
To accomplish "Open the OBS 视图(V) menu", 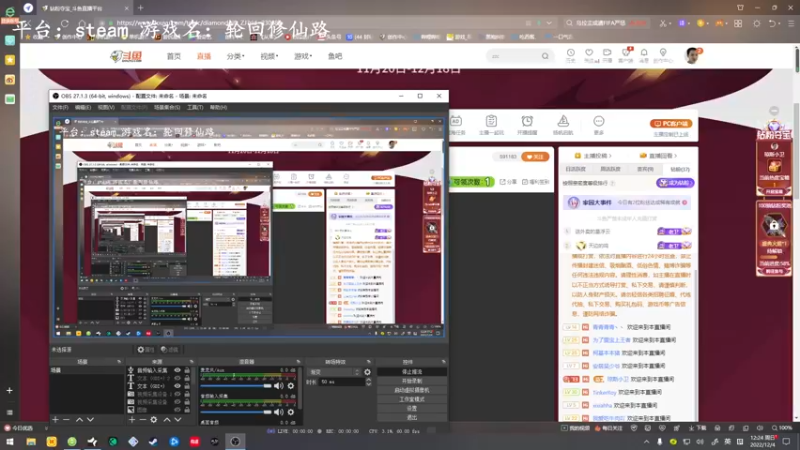I will [106, 108].
